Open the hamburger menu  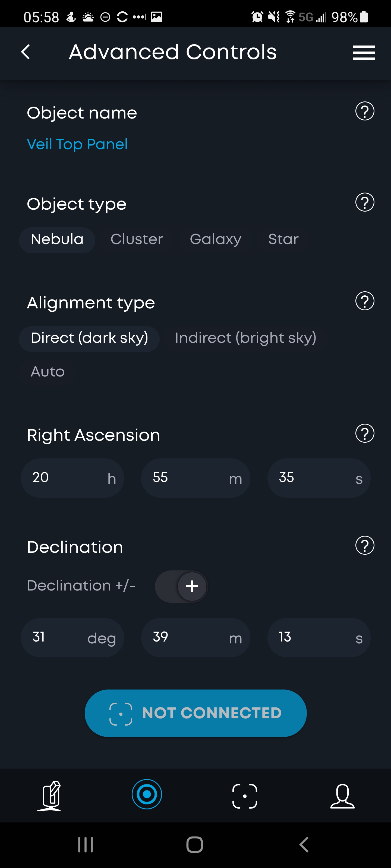click(364, 53)
